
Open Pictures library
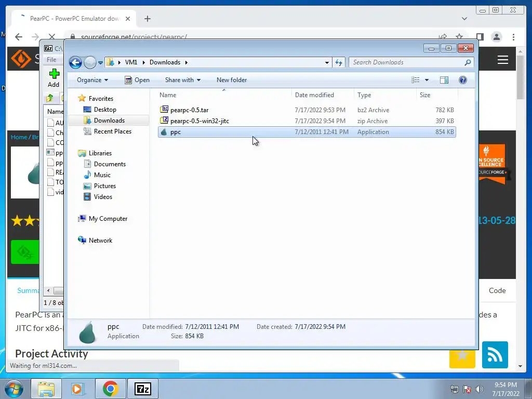(104, 185)
